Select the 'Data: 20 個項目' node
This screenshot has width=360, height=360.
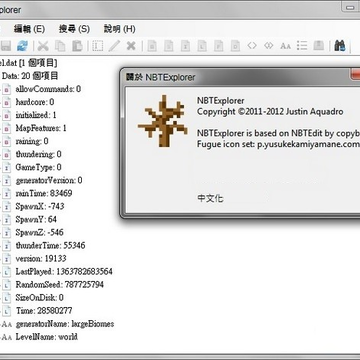pyautogui.click(x=30, y=76)
